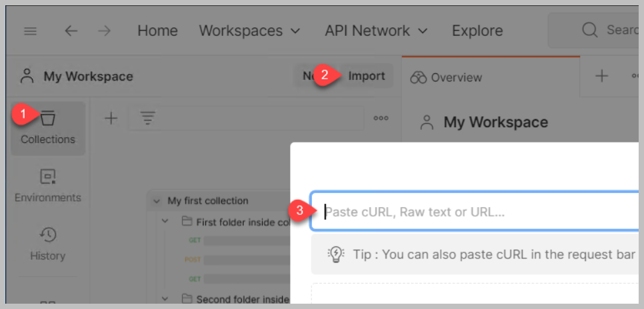Select the Overview tab

[x=447, y=77]
